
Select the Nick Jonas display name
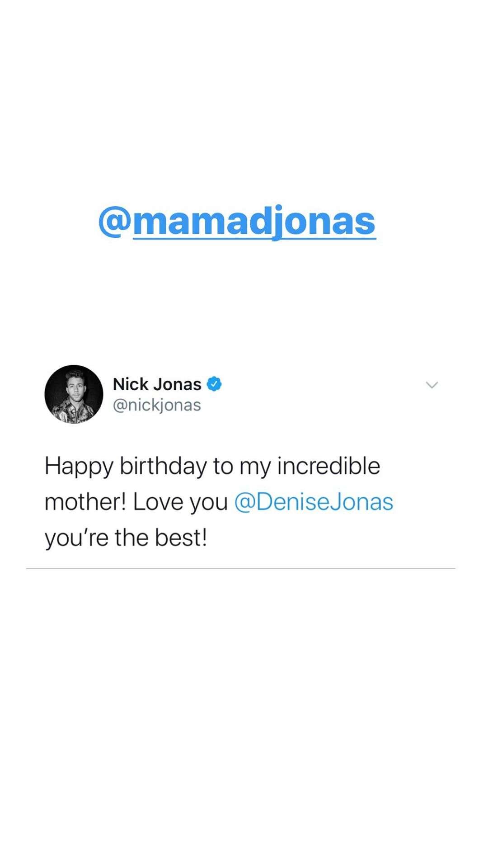click(157, 384)
